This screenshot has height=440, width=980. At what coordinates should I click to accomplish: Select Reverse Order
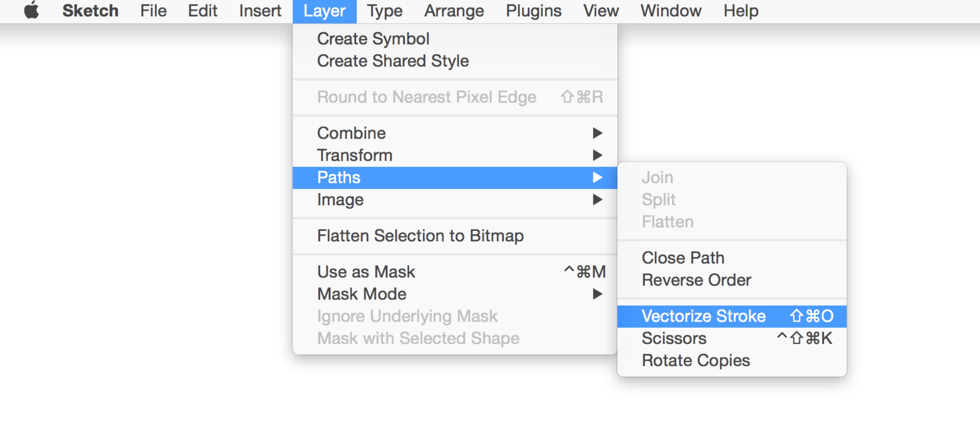click(696, 280)
